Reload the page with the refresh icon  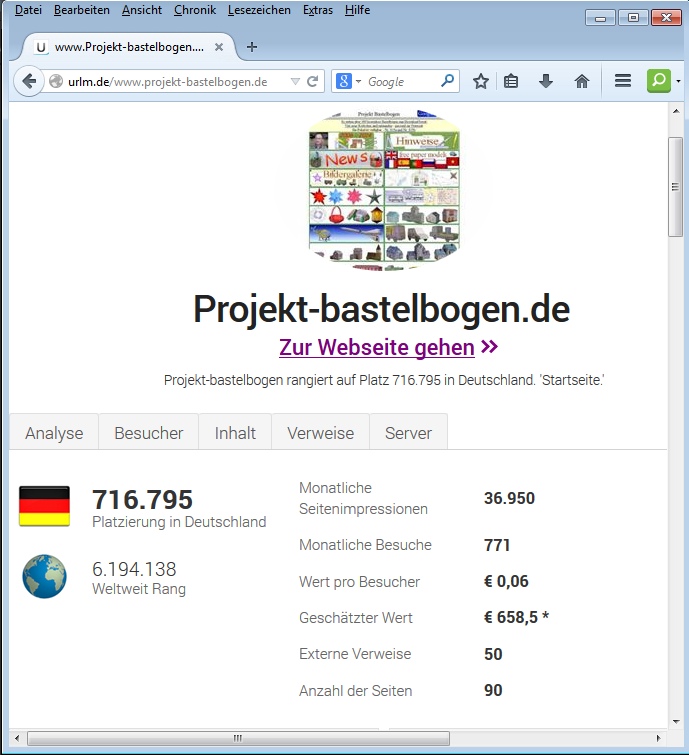[312, 81]
